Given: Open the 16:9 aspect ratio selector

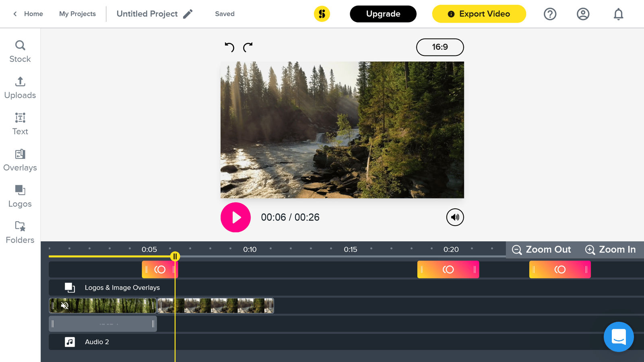Looking at the screenshot, I should [440, 47].
